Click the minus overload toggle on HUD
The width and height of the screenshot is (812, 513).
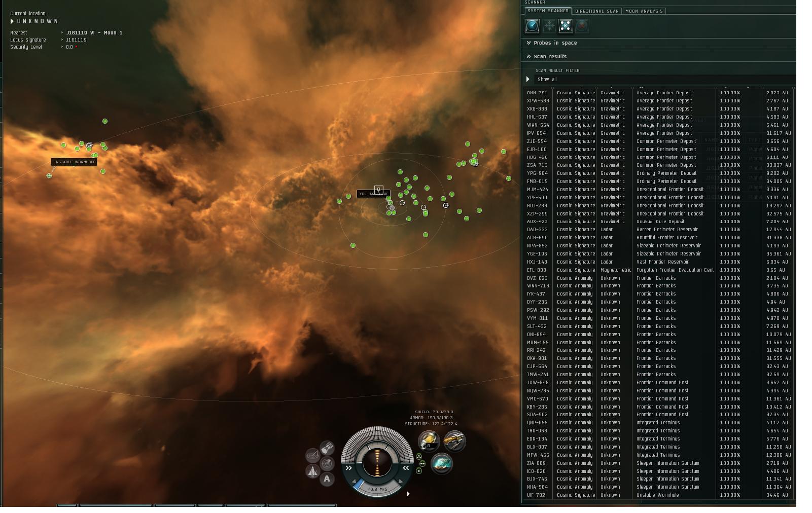tap(422, 464)
